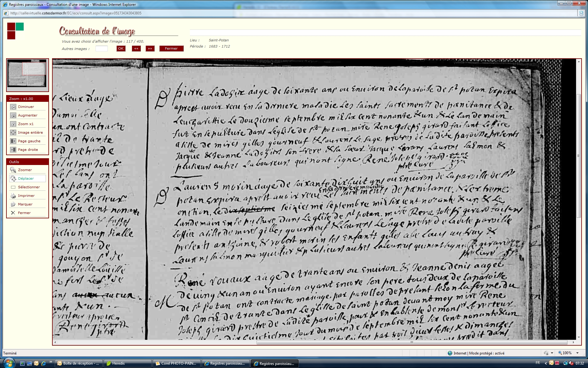Display Page gauche only
The height and width of the screenshot is (368, 588).
click(x=13, y=141)
